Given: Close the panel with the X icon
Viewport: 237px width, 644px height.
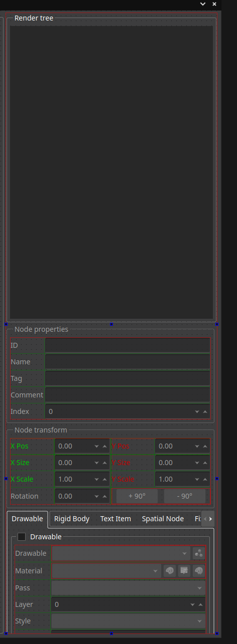Looking at the screenshot, I should point(214,4).
